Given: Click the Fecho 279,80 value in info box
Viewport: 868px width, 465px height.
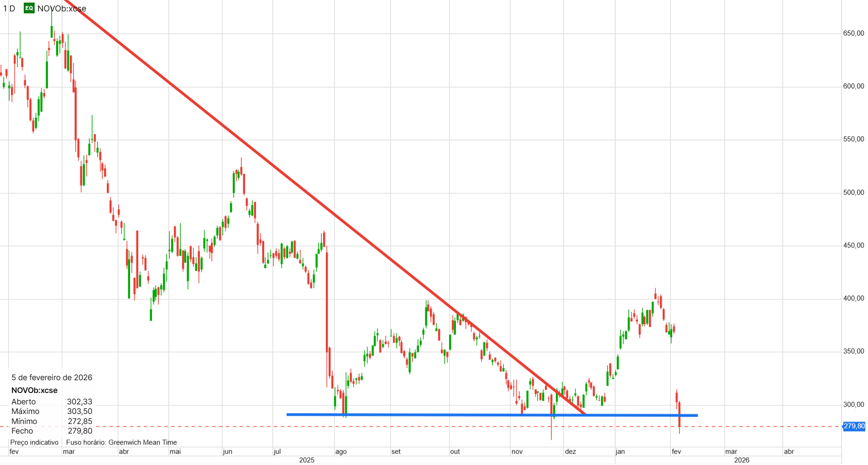Looking at the screenshot, I should tap(80, 431).
